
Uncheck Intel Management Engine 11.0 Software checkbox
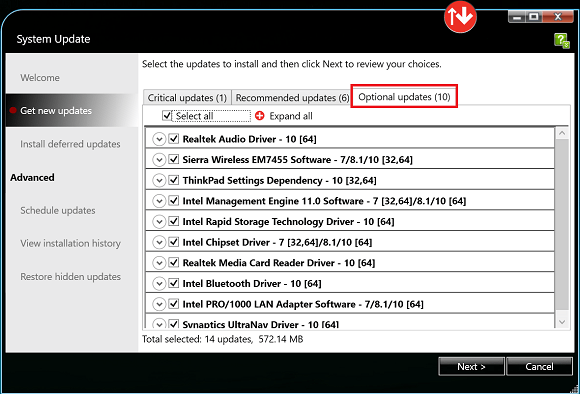(x=173, y=201)
